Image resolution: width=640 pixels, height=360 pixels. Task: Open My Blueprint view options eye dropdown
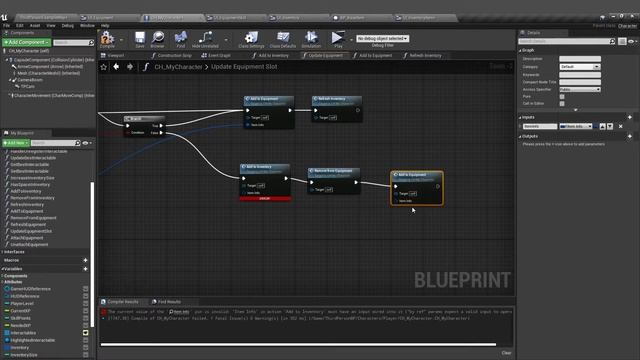pyautogui.click(x=87, y=143)
